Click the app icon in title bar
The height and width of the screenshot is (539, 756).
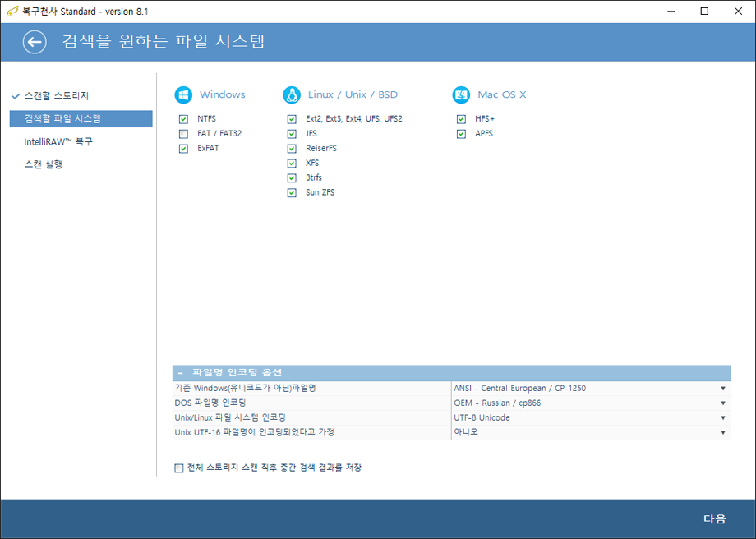(x=12, y=11)
